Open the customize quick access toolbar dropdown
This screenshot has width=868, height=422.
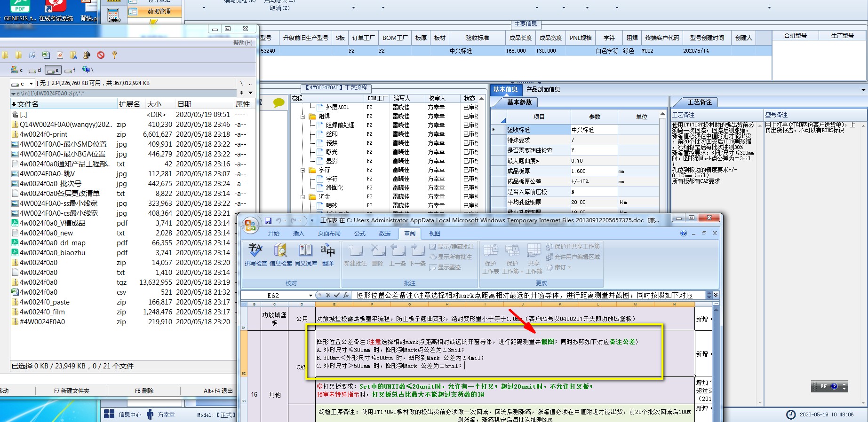tap(311, 220)
